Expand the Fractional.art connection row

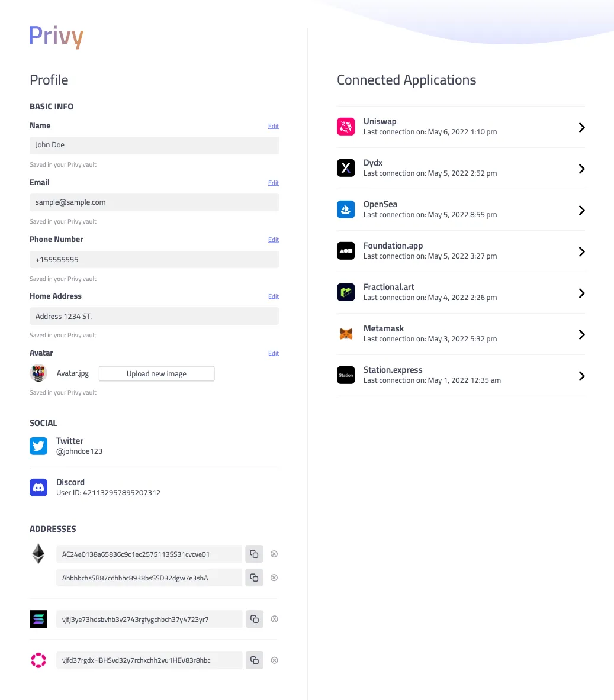point(581,293)
